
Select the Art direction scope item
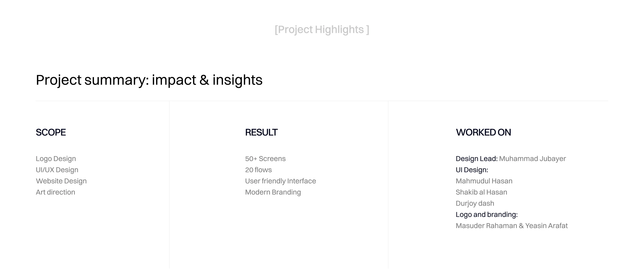point(56,192)
